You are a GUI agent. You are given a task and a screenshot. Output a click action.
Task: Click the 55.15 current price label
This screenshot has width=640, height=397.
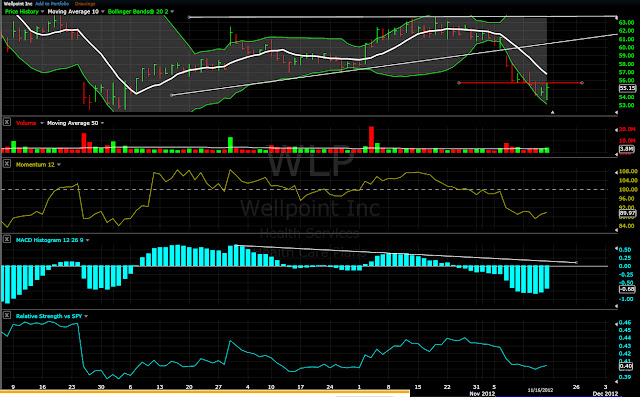click(x=627, y=88)
